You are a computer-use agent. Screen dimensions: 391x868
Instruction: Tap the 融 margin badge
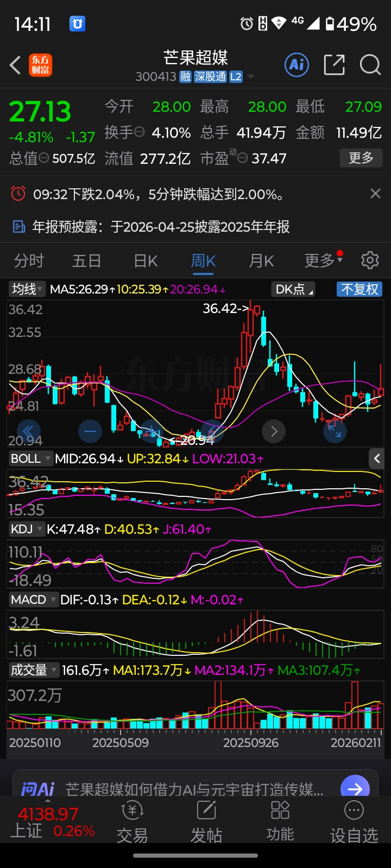pyautogui.click(x=186, y=76)
